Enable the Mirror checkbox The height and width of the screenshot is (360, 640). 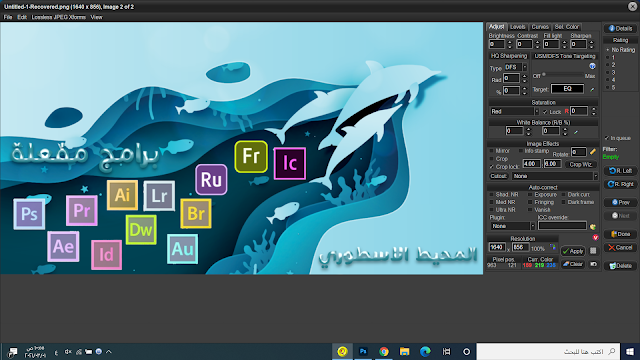click(x=492, y=151)
